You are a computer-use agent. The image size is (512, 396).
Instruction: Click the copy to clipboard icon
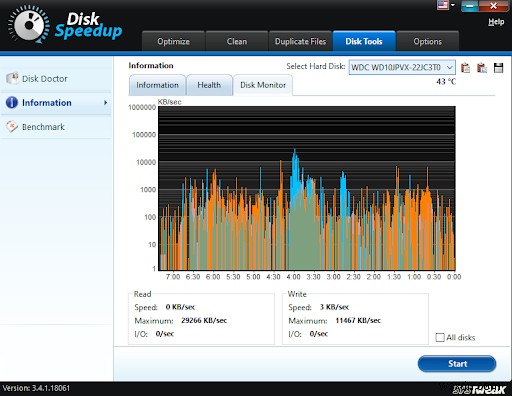465,67
